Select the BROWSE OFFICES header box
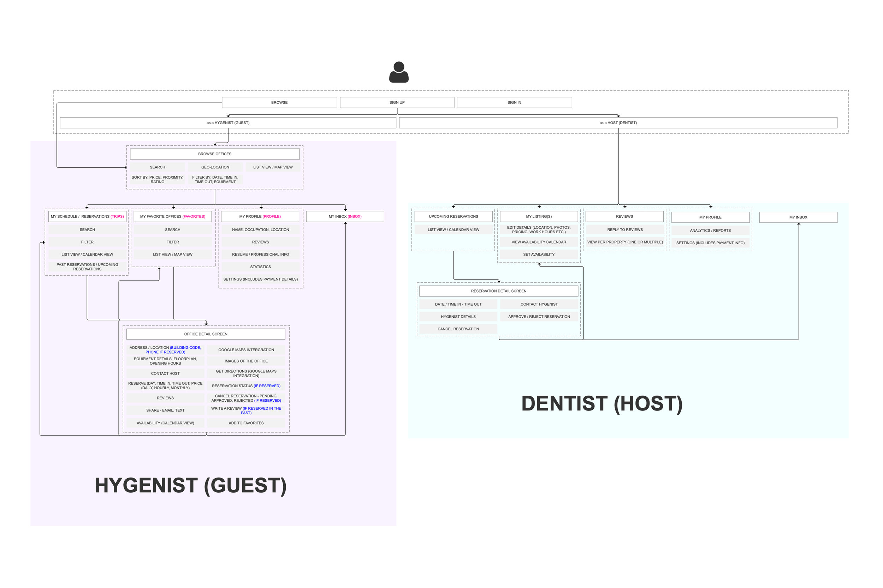Image resolution: width=883 pixels, height=588 pixels. pyautogui.click(x=215, y=154)
